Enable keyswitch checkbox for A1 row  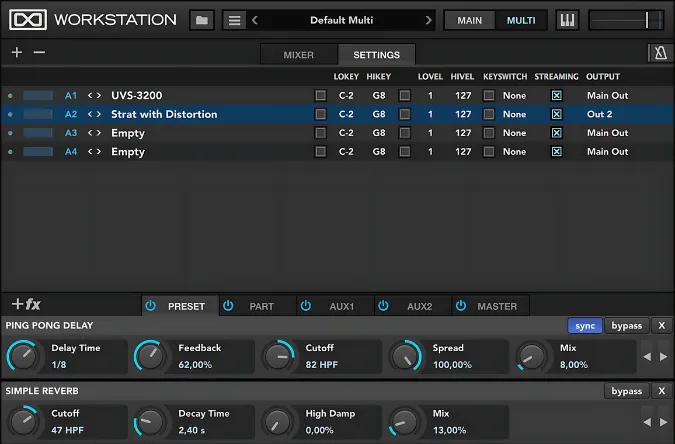[489, 96]
